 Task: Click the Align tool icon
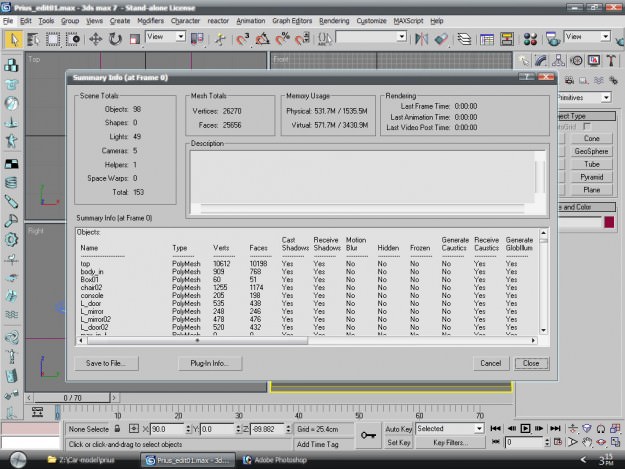(441, 39)
